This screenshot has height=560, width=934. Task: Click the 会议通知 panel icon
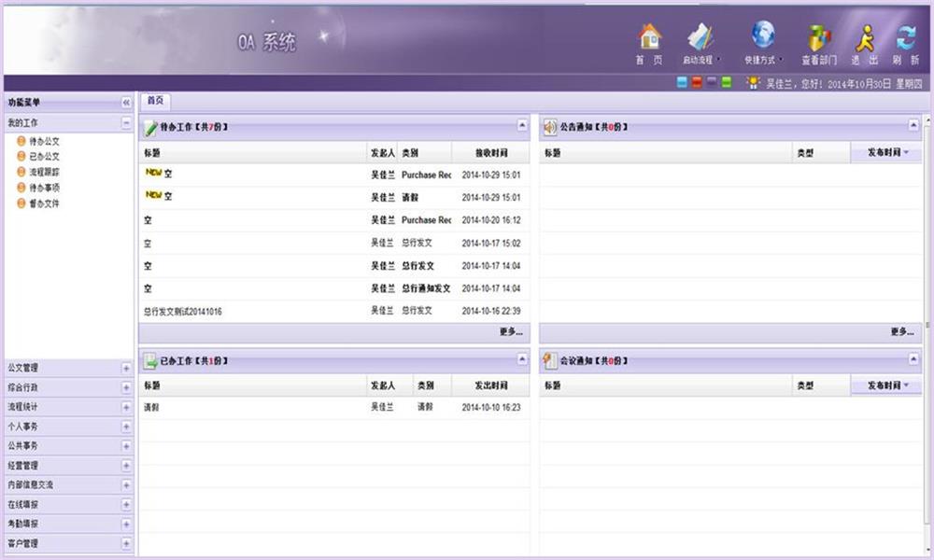pyautogui.click(x=550, y=360)
